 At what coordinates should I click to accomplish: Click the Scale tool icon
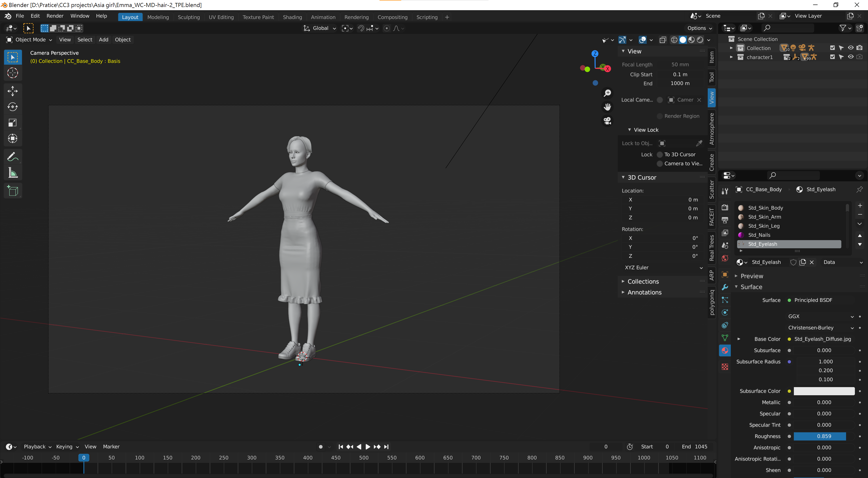pos(13,123)
